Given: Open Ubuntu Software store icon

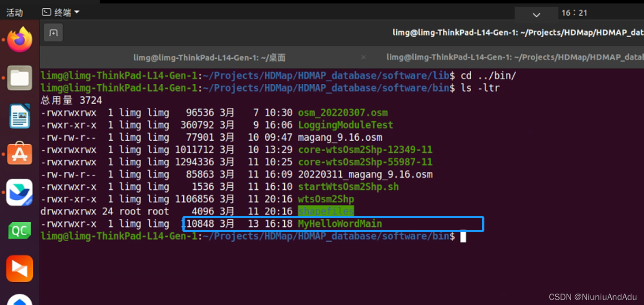Looking at the screenshot, I should click(x=20, y=153).
